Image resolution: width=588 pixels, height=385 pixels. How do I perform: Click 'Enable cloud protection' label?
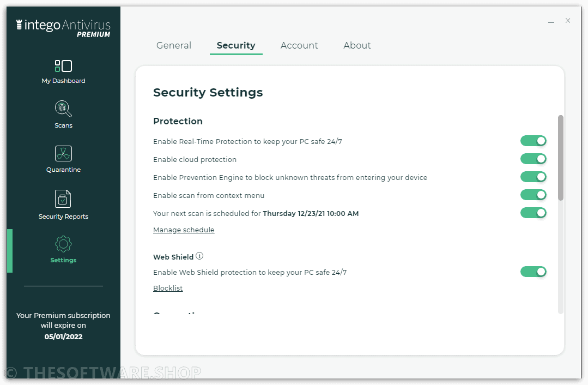195,159
